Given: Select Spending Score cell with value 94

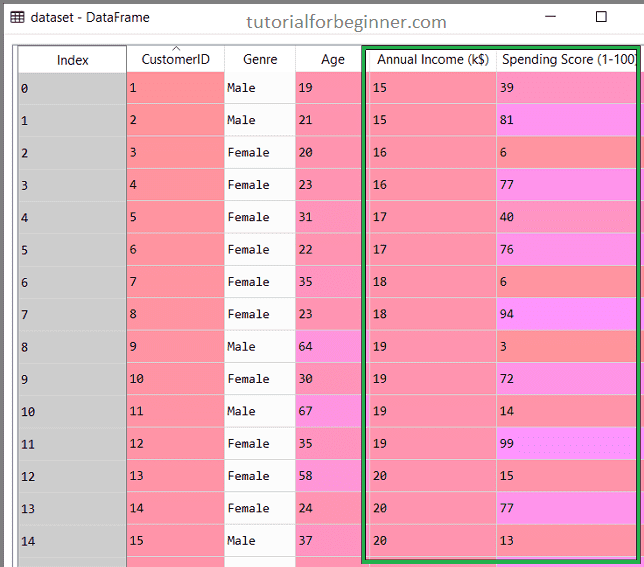Looking at the screenshot, I should 566,314.
